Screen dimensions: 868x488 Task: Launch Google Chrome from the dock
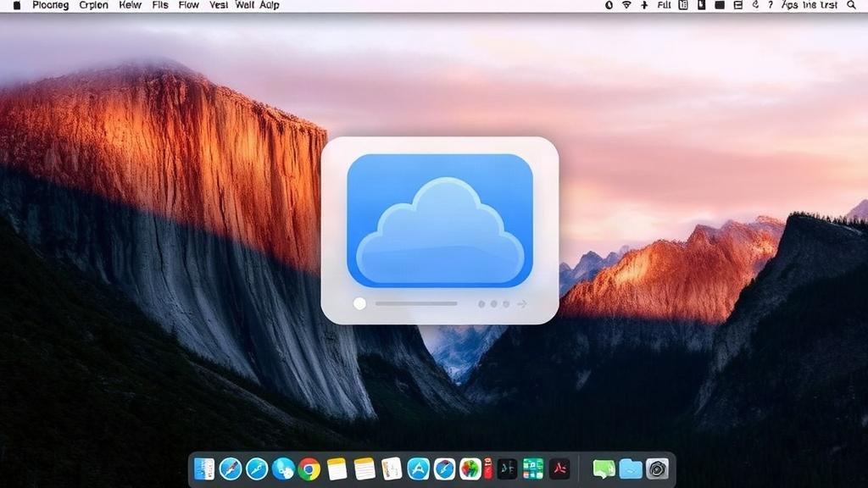coord(309,469)
